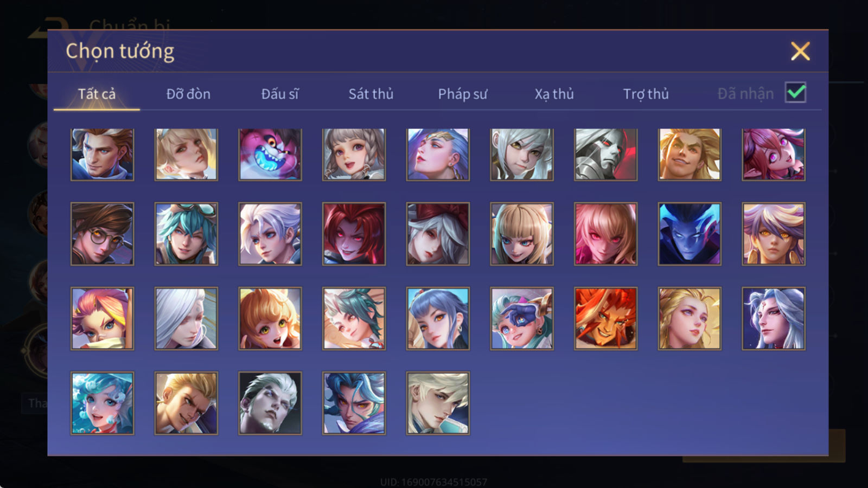Filter by the Xạ thủ tab
The height and width of the screenshot is (488, 868).
pyautogui.click(x=554, y=94)
